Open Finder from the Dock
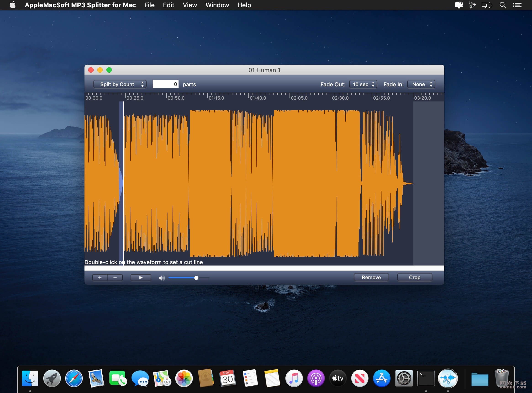532x393 pixels. click(30, 378)
